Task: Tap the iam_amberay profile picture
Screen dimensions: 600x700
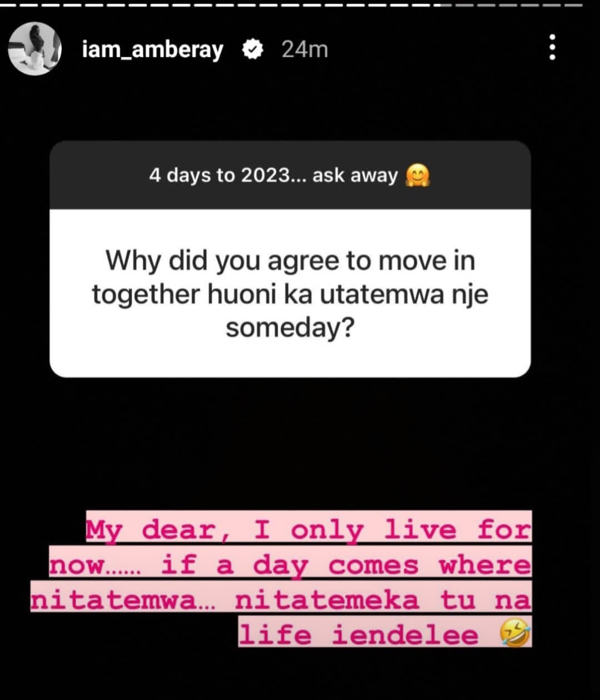Action: pyautogui.click(x=34, y=48)
